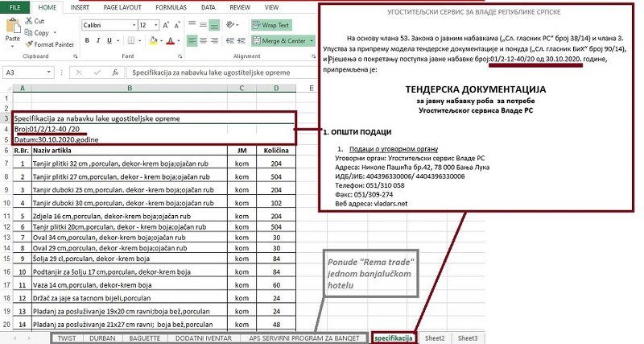Click in the formula bar text field
The image size is (644, 344).
222,73
